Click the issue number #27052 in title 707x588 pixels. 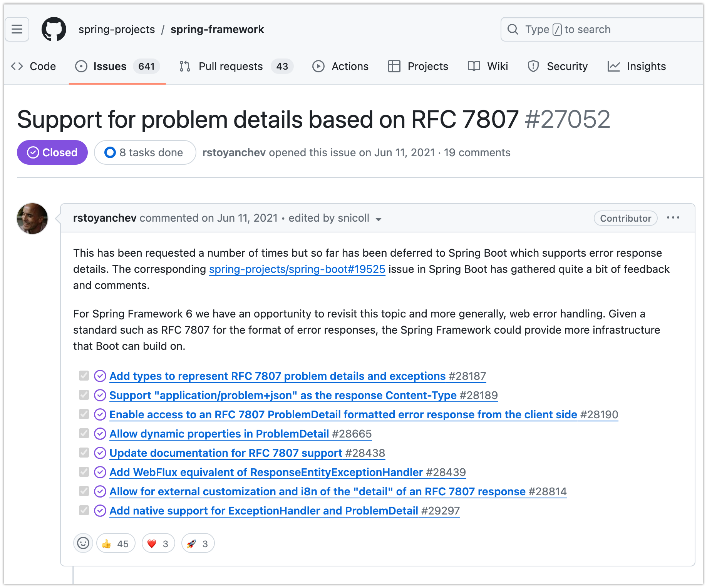pyautogui.click(x=567, y=119)
